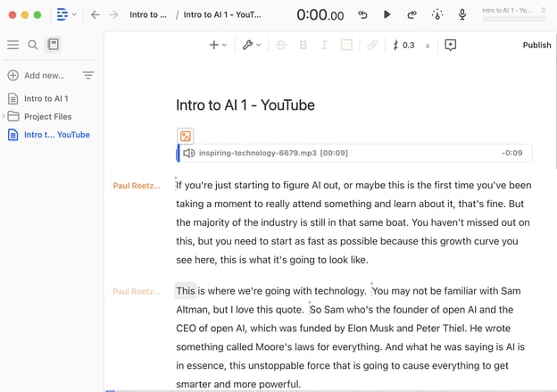Jump back with the rewind icon
The width and height of the screenshot is (557, 392).
coord(362,14)
